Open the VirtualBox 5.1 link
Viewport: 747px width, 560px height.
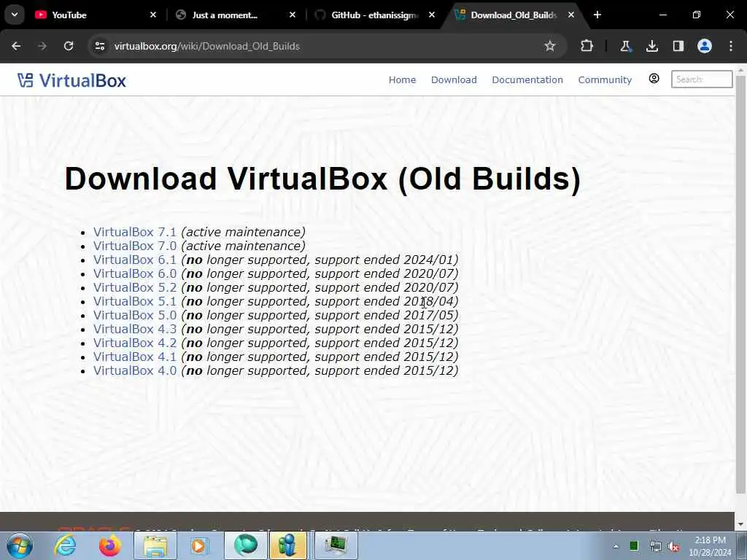135,301
